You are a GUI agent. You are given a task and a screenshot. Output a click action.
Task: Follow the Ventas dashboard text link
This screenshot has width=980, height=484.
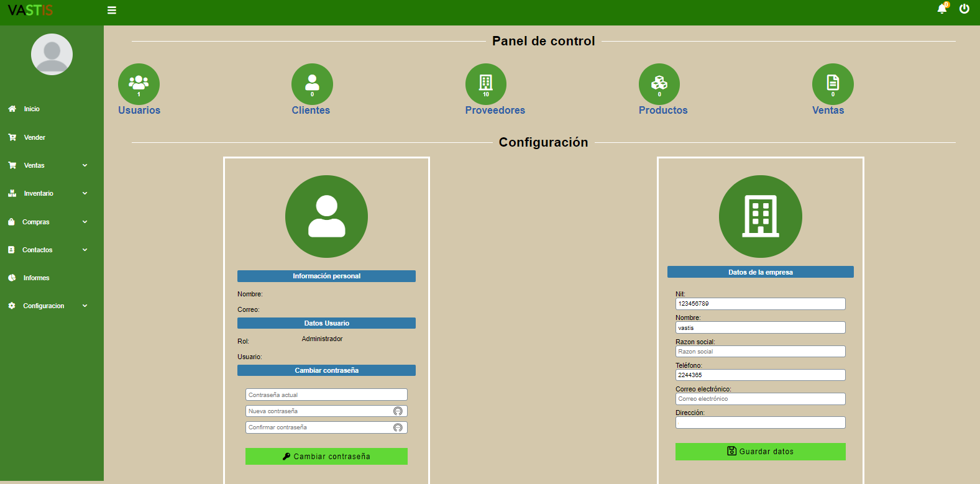coord(828,110)
